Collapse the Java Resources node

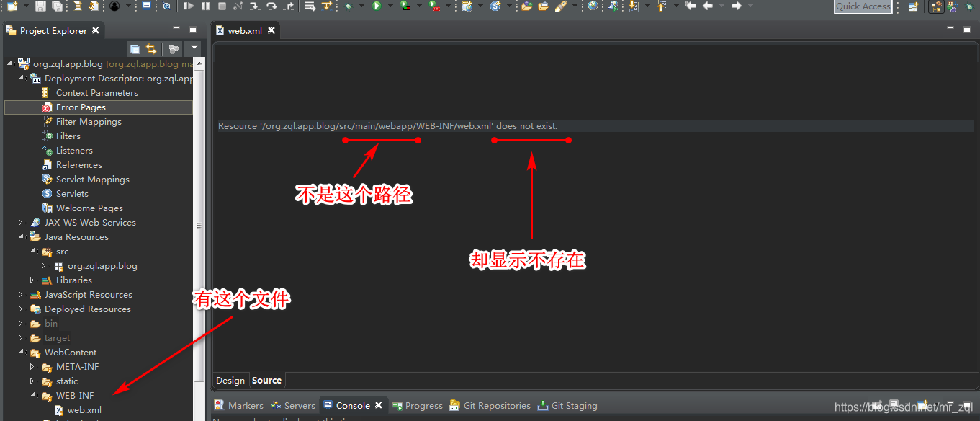tap(21, 236)
